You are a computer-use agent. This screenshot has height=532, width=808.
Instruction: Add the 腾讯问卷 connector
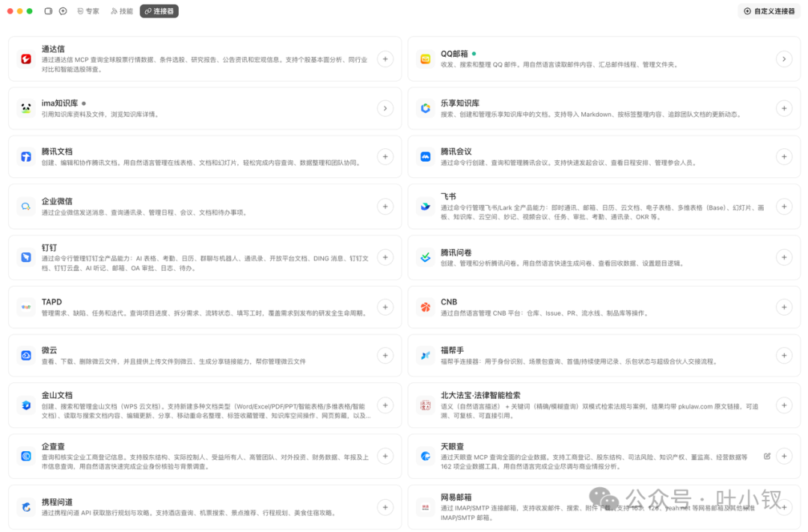[x=784, y=257]
